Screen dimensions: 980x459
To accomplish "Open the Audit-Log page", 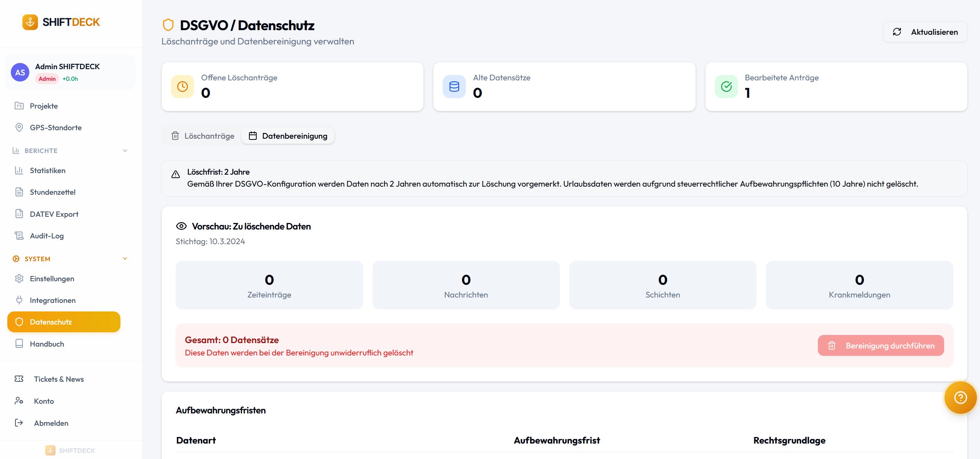I will (47, 236).
